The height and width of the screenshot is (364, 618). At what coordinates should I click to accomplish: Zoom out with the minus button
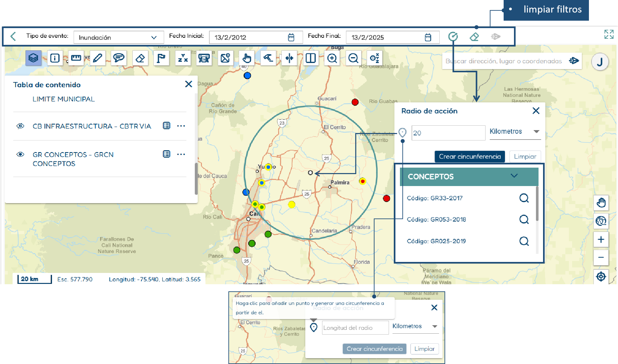click(601, 257)
